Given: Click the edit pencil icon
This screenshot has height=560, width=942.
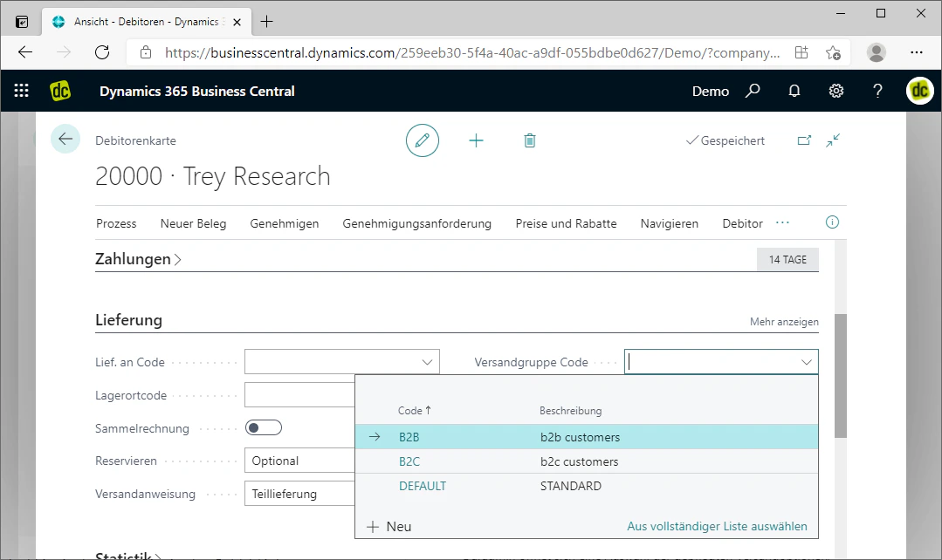Looking at the screenshot, I should click(x=423, y=140).
